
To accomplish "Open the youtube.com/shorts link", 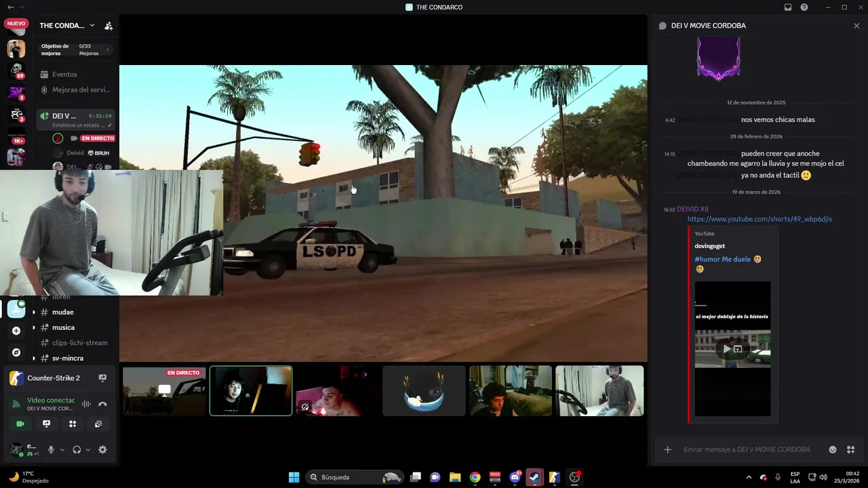I will point(759,219).
